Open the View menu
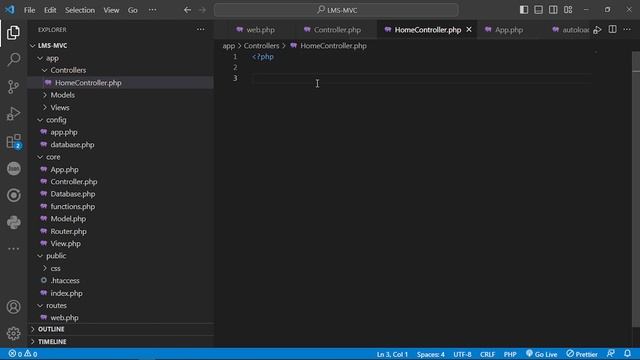 pos(111,10)
